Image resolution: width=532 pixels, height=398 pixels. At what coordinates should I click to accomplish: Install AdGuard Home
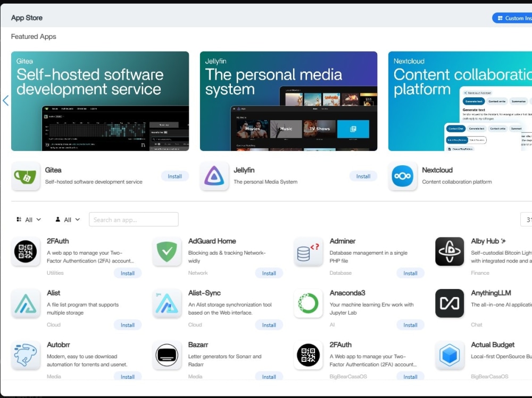click(269, 273)
